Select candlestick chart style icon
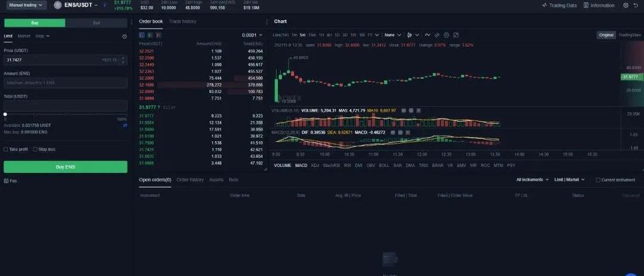This screenshot has width=644, height=276. tap(410, 35)
